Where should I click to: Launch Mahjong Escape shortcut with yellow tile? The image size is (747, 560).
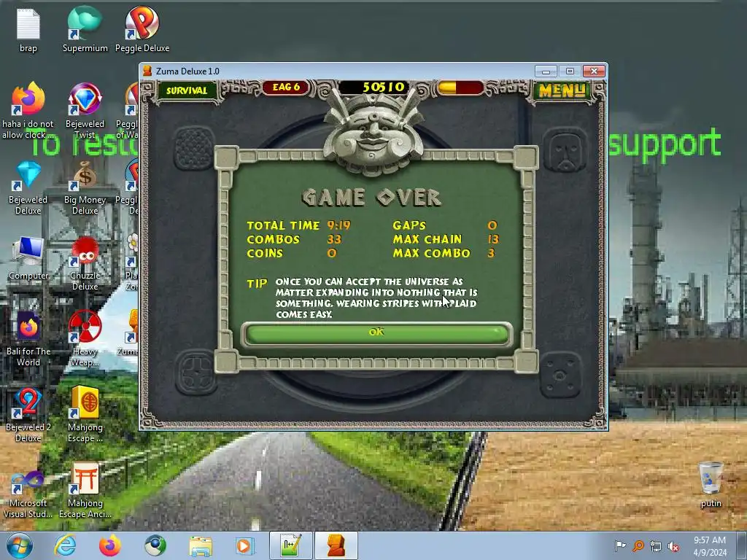(85, 415)
